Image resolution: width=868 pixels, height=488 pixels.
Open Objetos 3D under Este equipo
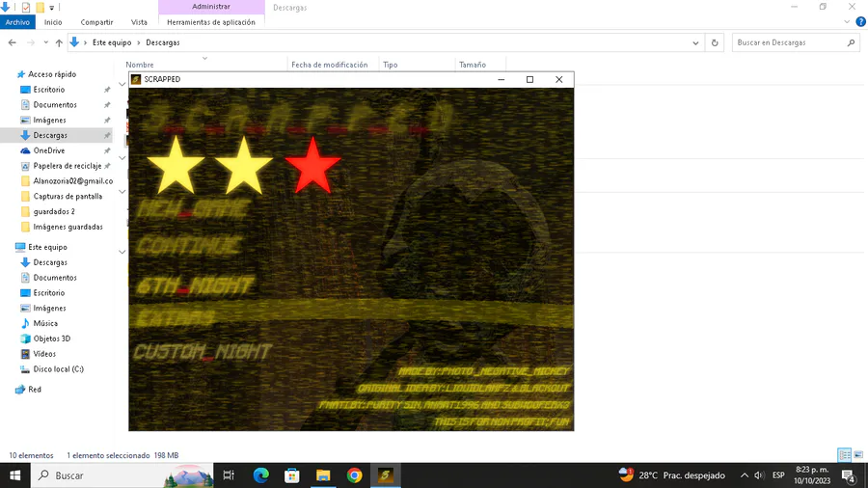[x=51, y=339]
